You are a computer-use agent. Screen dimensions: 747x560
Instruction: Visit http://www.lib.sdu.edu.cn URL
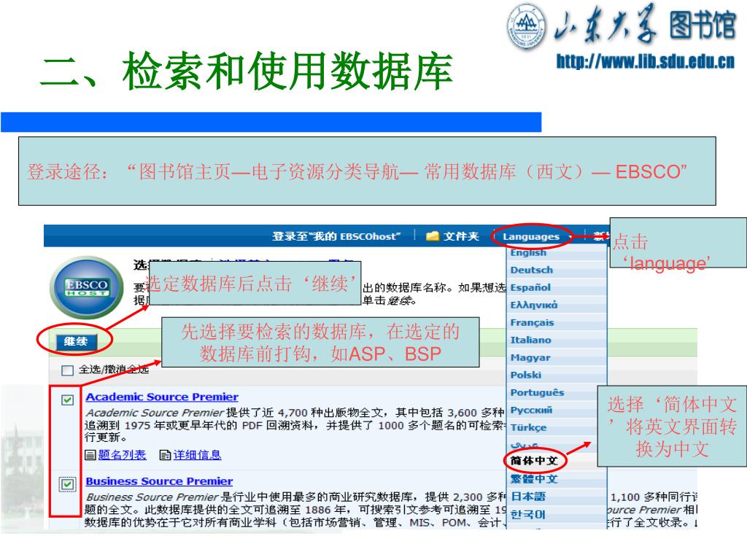[646, 61]
